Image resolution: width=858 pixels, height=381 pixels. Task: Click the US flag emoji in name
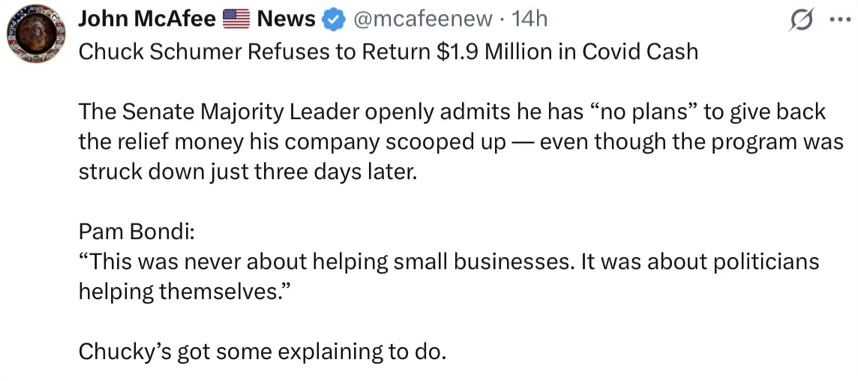[x=236, y=20]
